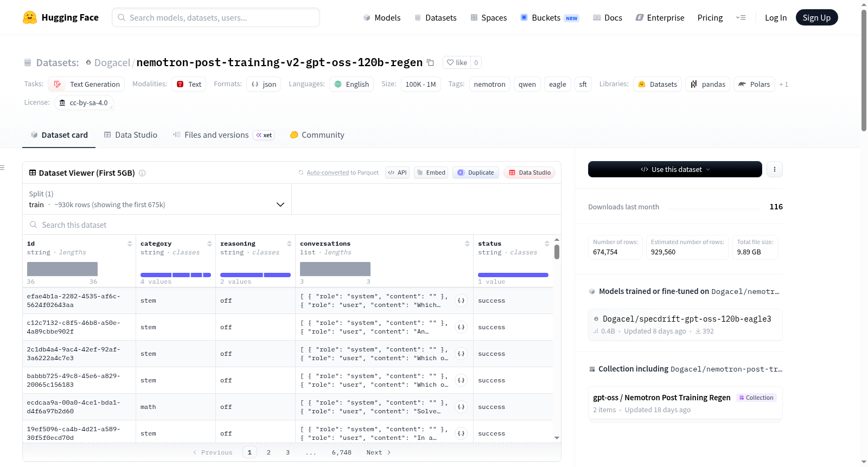Screen dimensions: 868x467
Task: Expand JSON for row 2c1db4a4 conversations
Action: (461, 354)
